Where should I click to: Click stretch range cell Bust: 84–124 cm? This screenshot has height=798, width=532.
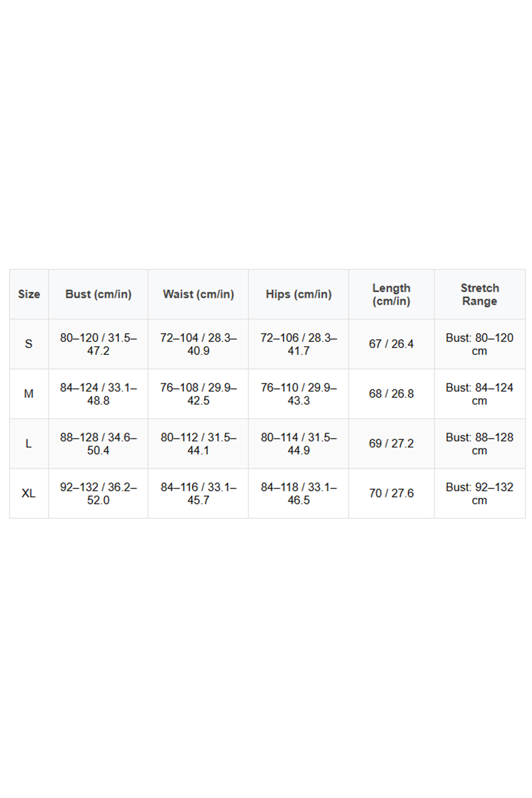[479, 394]
